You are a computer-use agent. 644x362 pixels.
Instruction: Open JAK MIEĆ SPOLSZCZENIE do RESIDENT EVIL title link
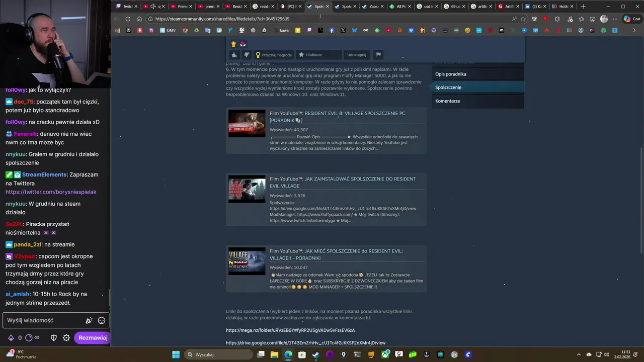[x=336, y=254]
